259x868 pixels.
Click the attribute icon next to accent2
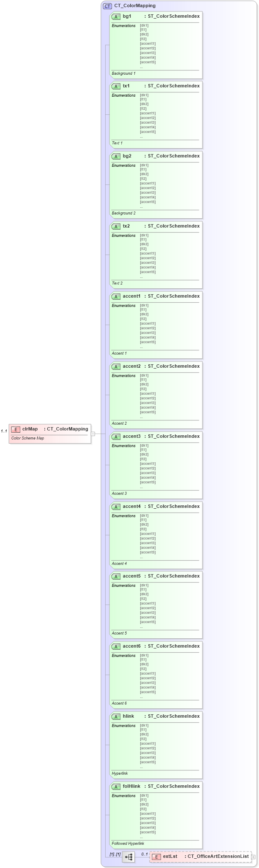[x=116, y=366]
